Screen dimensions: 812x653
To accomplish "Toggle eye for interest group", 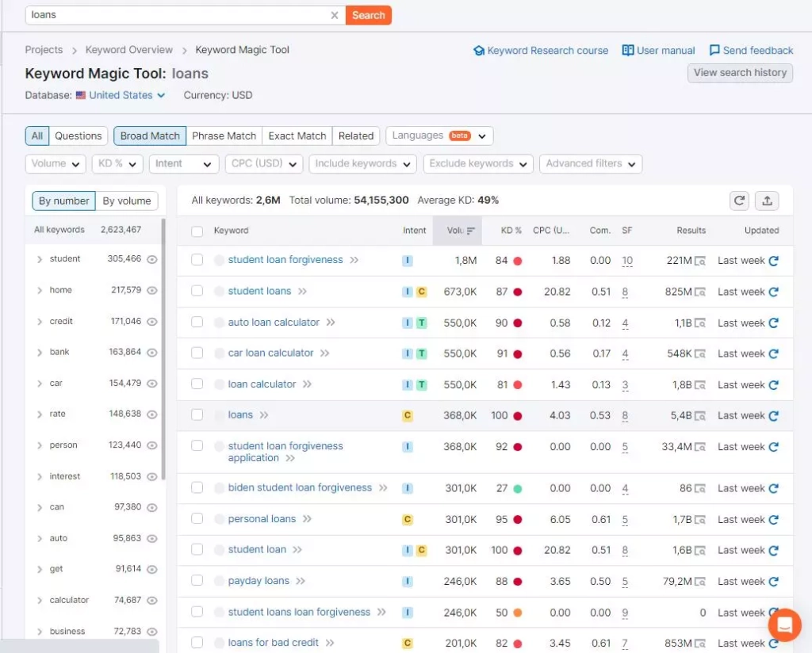I will [x=151, y=476].
